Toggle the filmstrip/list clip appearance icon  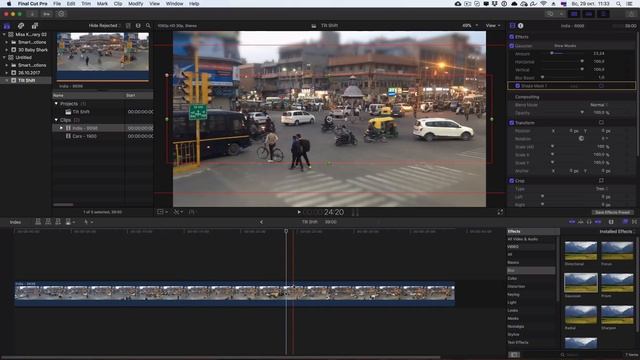(x=128, y=26)
